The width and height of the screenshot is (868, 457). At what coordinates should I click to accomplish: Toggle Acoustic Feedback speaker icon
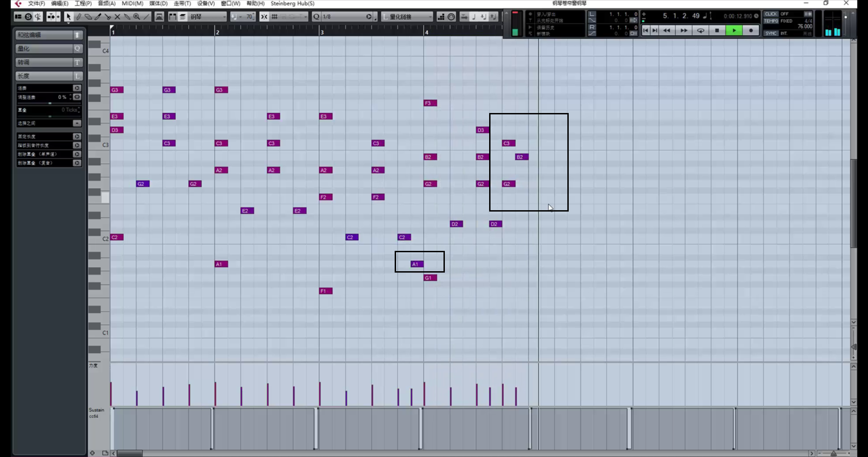(38, 17)
